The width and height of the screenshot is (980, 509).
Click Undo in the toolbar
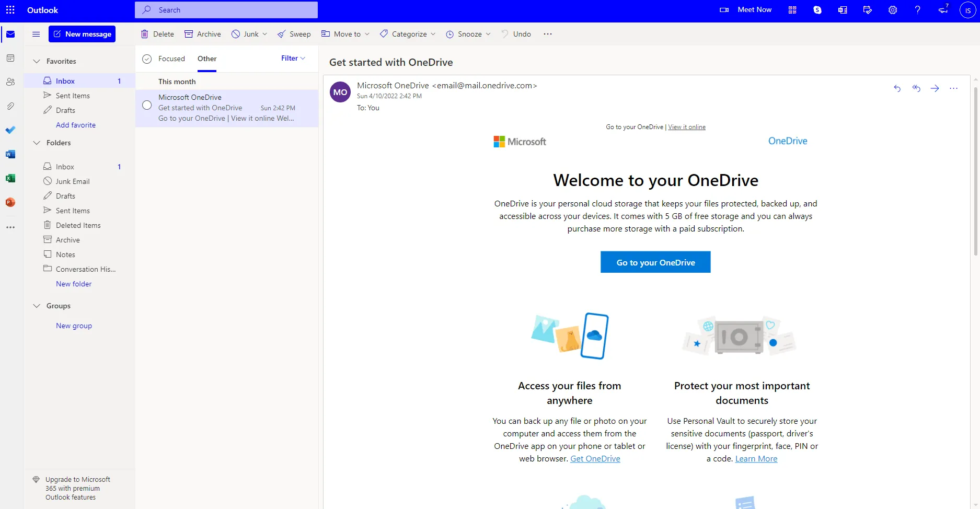click(x=516, y=34)
